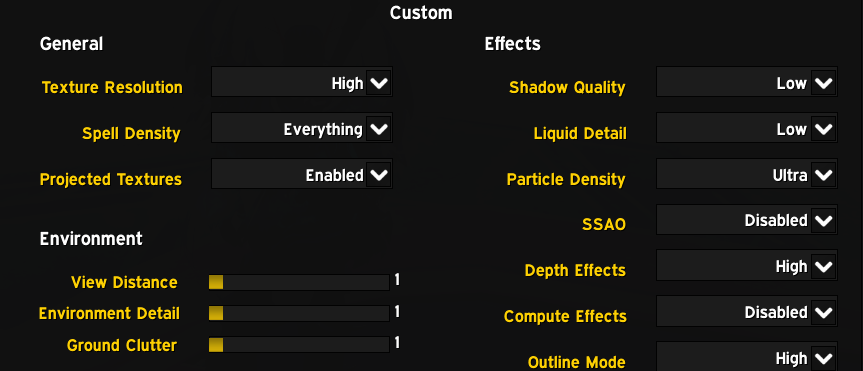
Task: Click the Depth Effects chevron arrow
Action: (x=823, y=267)
